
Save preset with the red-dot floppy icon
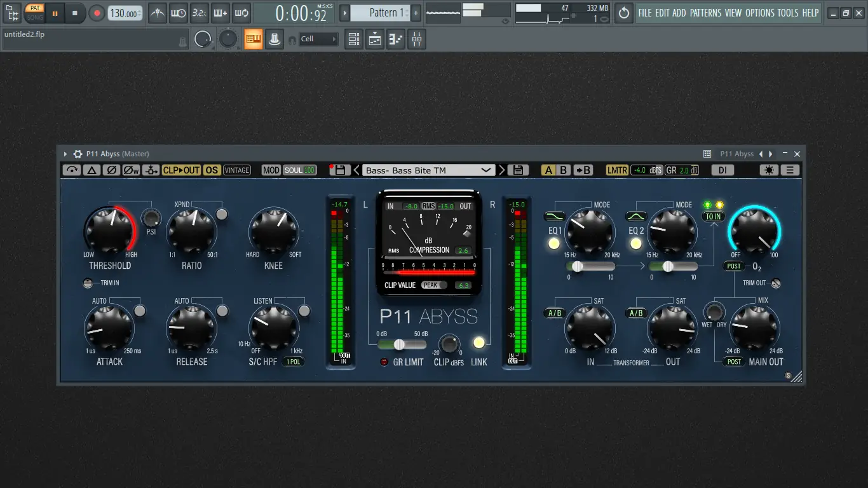click(x=339, y=170)
